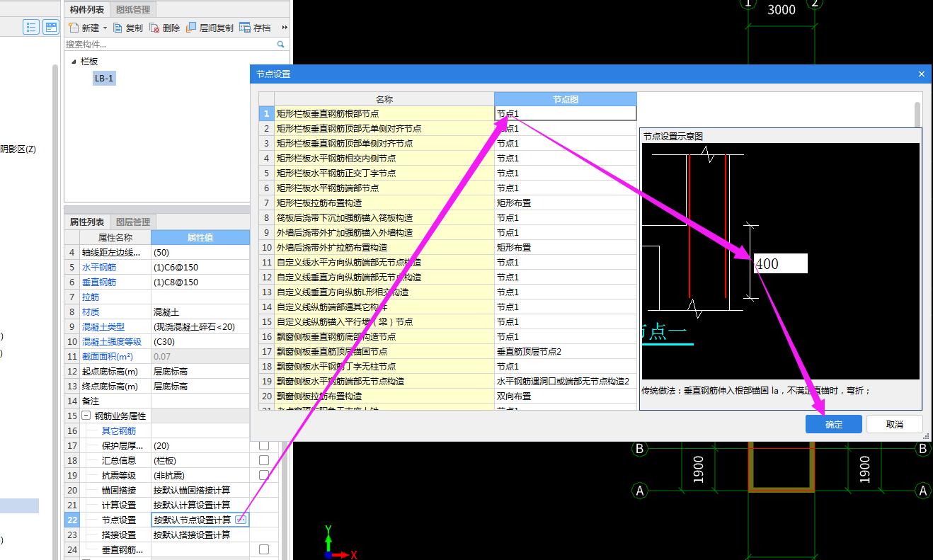
Task: Click (非抗震) seismic grade value
Action: (200, 475)
